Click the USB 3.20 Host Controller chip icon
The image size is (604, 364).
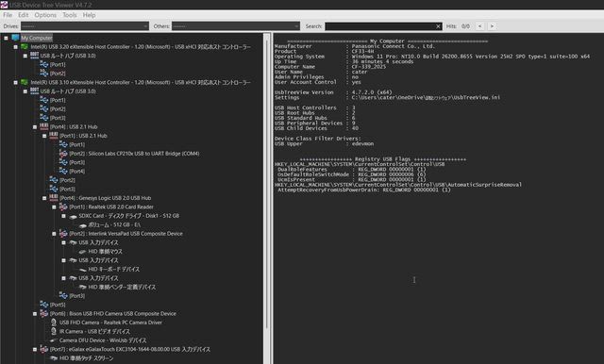click(x=25, y=46)
